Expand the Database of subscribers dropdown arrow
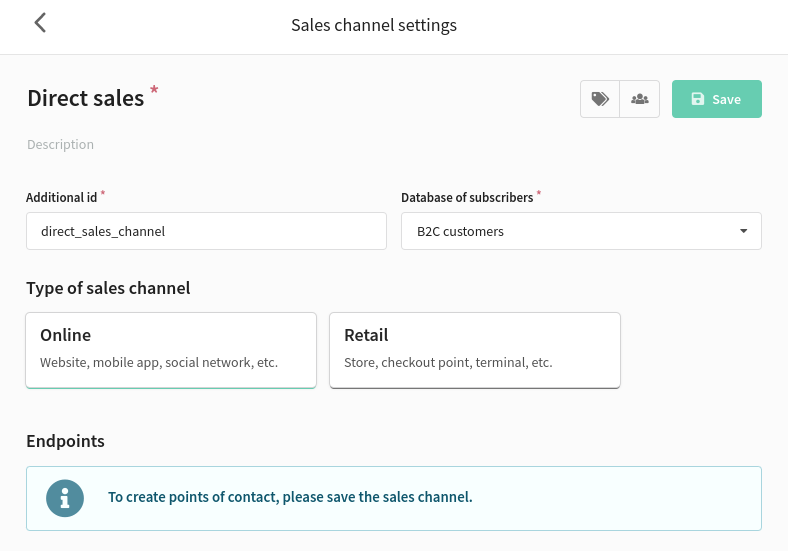Image resolution: width=788 pixels, height=551 pixels. pos(743,231)
